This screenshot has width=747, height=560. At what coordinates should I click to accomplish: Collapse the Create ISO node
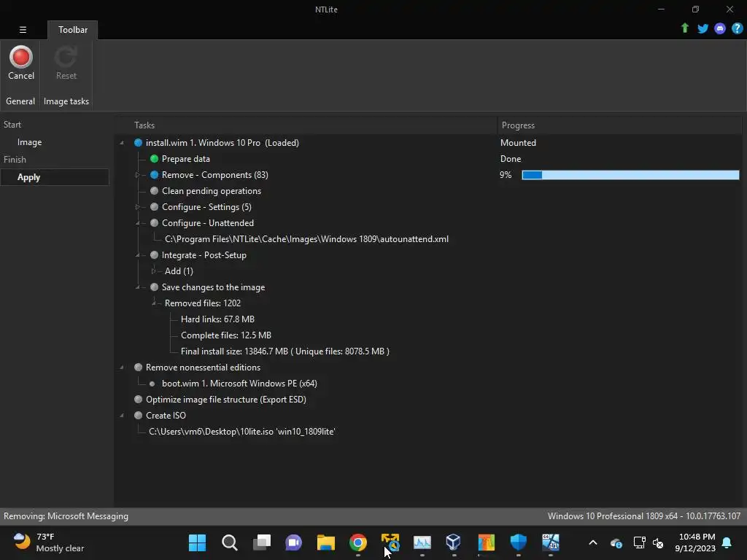point(122,415)
